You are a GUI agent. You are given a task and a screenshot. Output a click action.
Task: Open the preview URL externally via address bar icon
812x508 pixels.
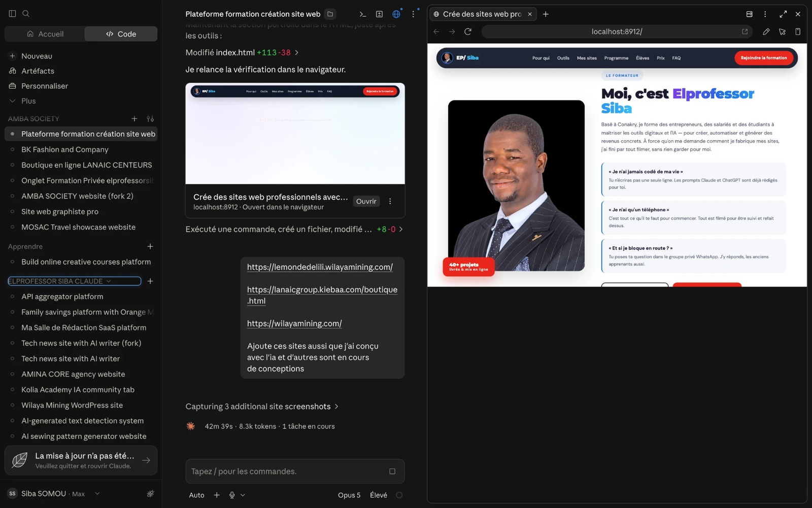click(x=745, y=31)
